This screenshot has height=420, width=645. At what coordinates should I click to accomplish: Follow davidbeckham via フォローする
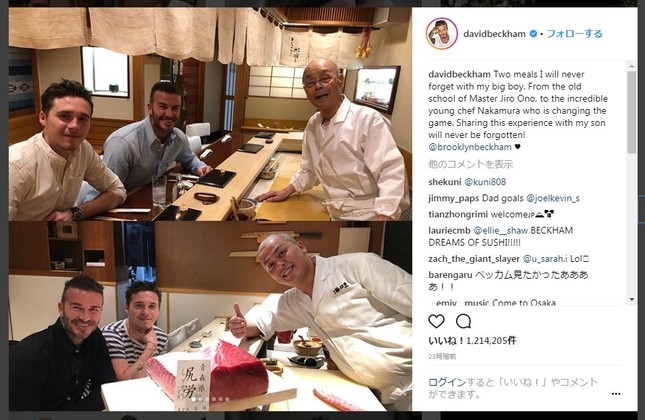tap(574, 34)
